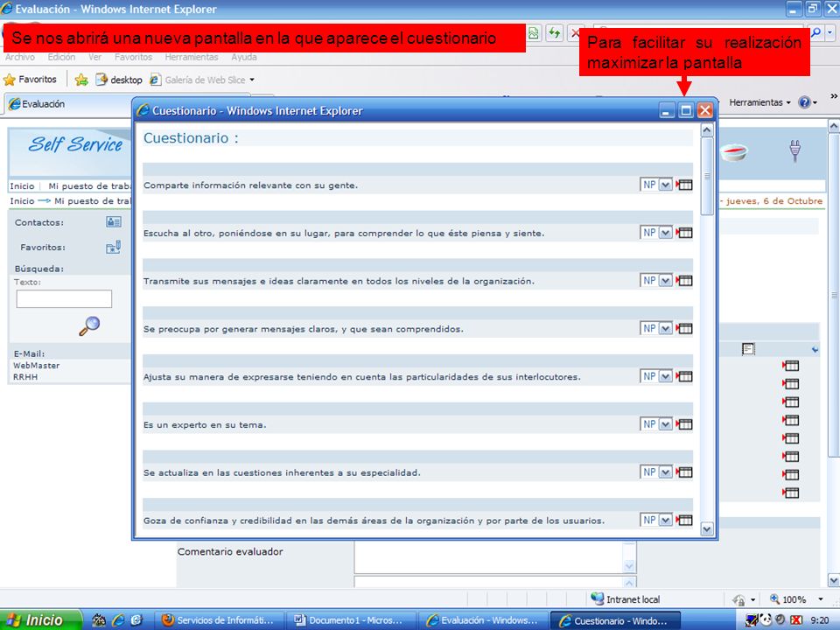Click the panda tray icon
The image size is (840, 630).
click(x=766, y=619)
